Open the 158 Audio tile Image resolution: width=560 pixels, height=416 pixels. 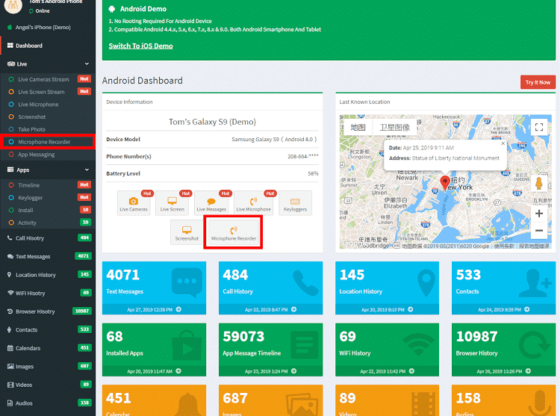504,400
